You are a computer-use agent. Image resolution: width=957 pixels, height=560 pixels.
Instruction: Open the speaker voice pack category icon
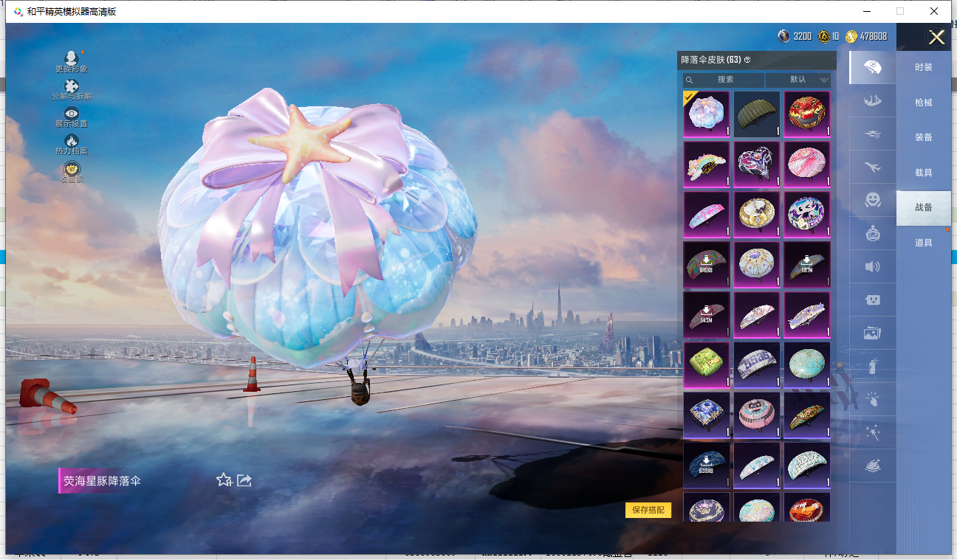click(872, 266)
